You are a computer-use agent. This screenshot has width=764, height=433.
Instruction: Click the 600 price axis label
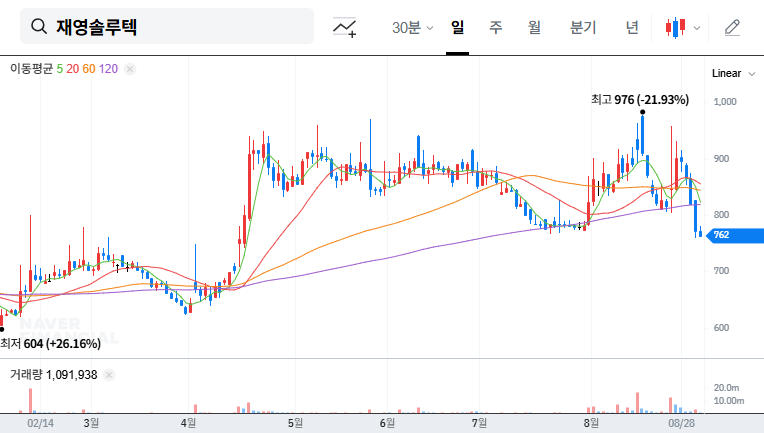tap(722, 328)
